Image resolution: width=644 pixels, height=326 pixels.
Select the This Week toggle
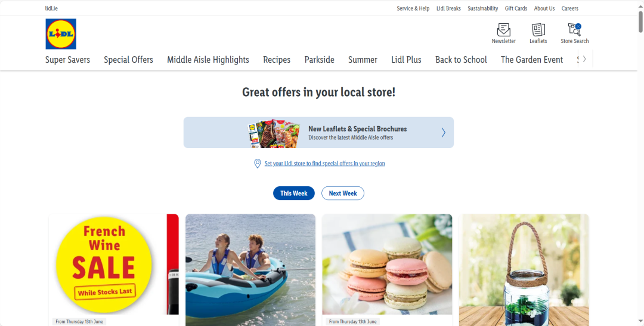293,193
